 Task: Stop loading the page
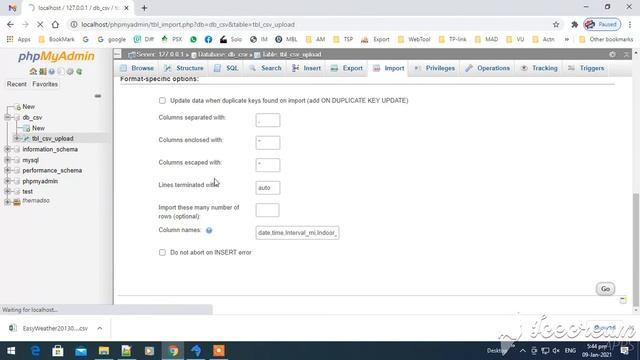point(40,24)
